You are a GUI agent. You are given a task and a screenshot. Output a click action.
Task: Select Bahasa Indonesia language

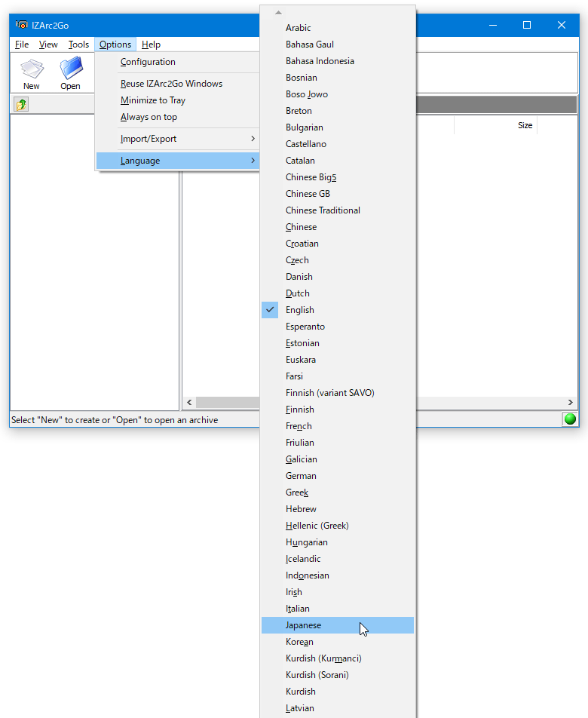(338, 61)
